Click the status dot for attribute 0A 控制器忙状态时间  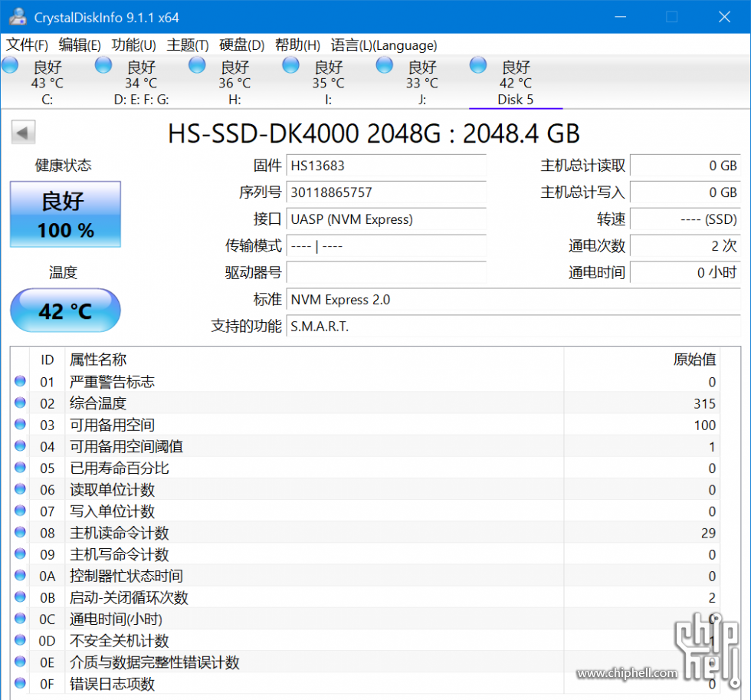(x=20, y=575)
